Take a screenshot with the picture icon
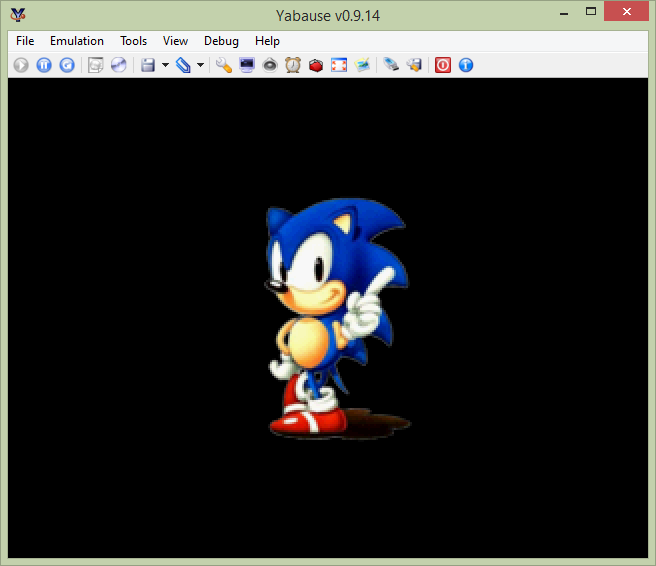Image resolution: width=656 pixels, height=566 pixels. 362,65
